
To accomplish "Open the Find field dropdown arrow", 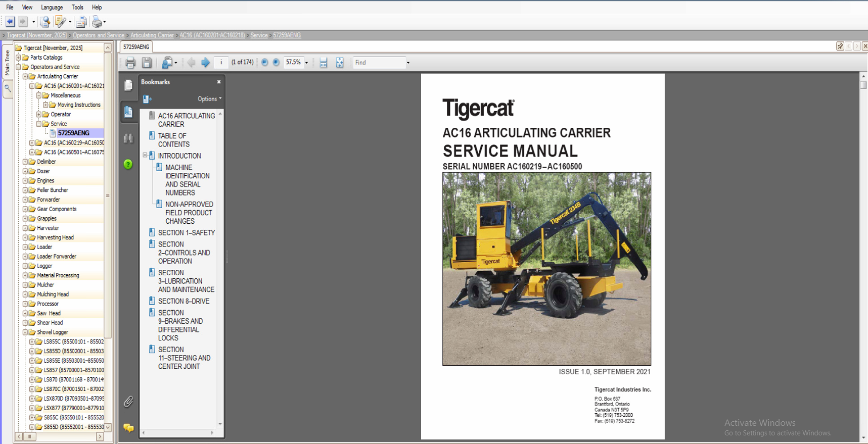I will pyautogui.click(x=408, y=63).
